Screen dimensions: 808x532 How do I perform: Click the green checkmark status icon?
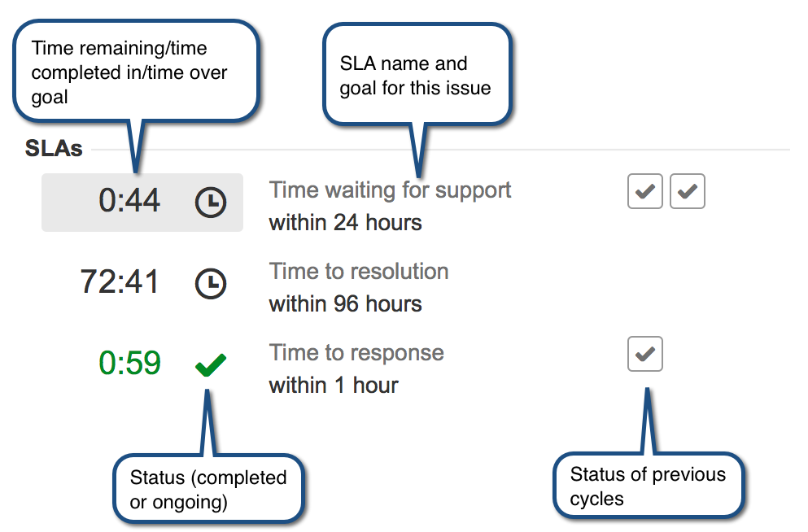(210, 364)
